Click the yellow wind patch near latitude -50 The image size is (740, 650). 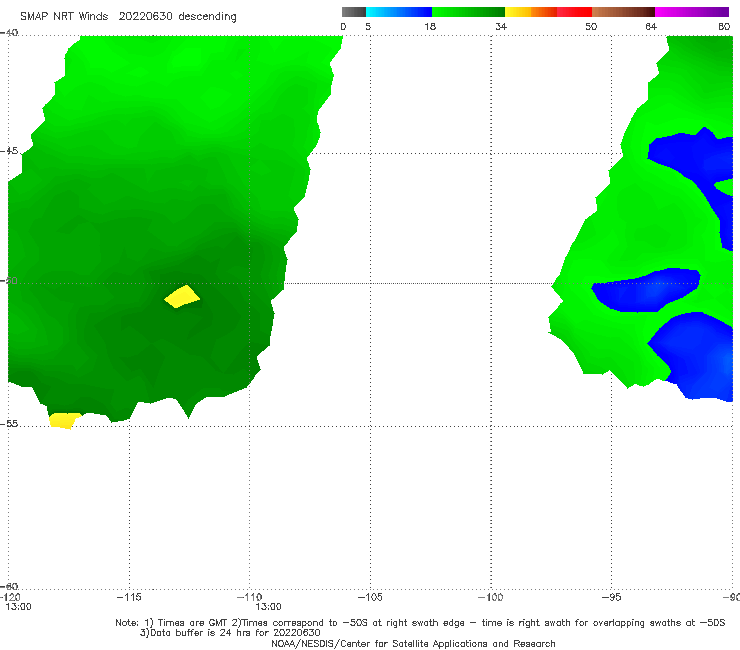click(182, 296)
